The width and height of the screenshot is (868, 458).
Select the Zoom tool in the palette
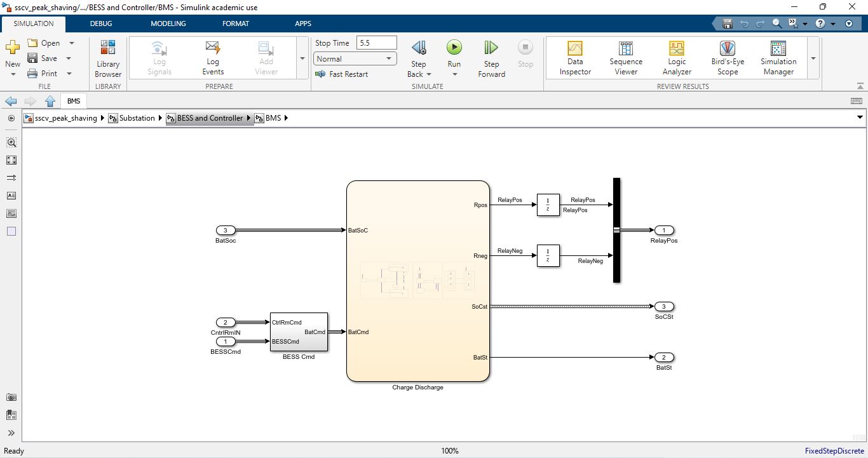tap(11, 142)
